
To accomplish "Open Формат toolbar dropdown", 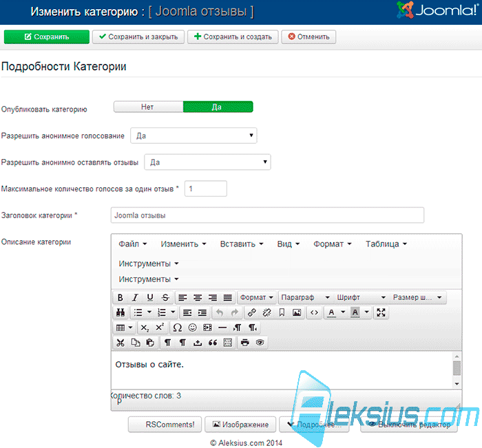I will (257, 297).
